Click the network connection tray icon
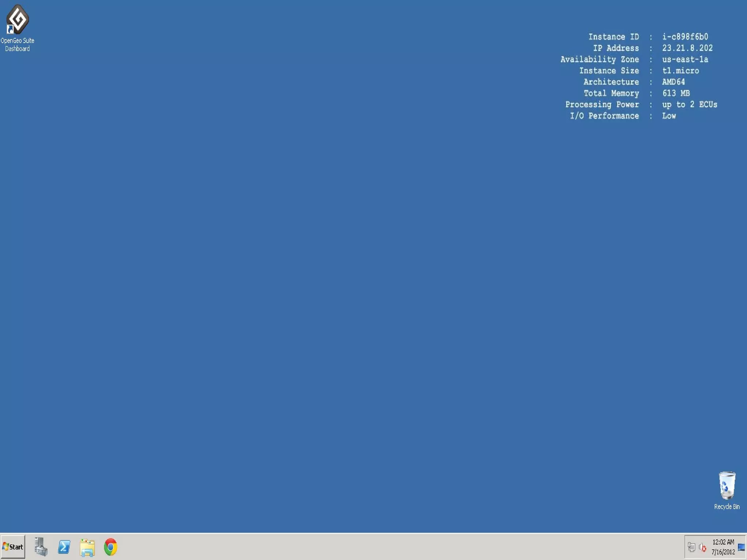The width and height of the screenshot is (747, 560). [691, 547]
